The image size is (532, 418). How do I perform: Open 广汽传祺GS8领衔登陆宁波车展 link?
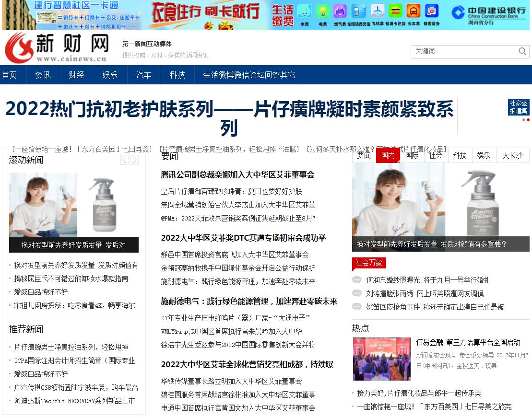[76, 387]
